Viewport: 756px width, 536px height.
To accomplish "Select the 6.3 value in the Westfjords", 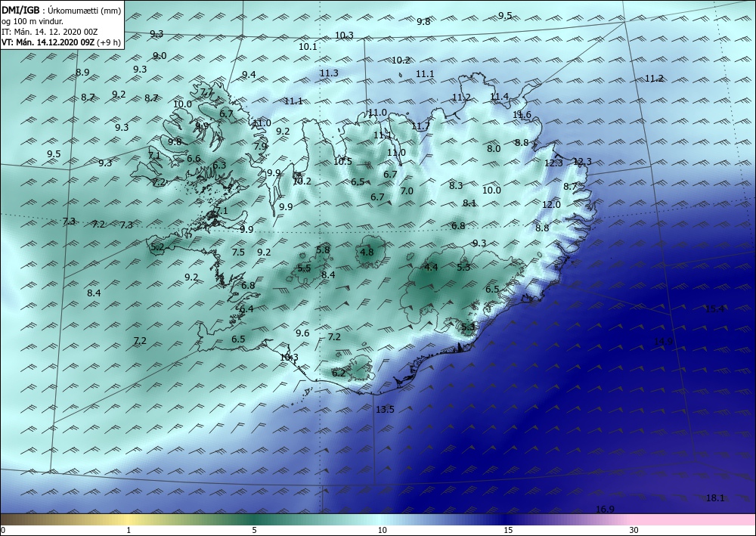I will (219, 166).
